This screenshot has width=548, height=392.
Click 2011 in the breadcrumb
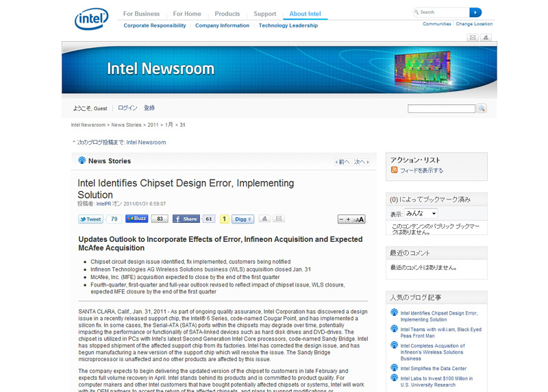pos(153,125)
